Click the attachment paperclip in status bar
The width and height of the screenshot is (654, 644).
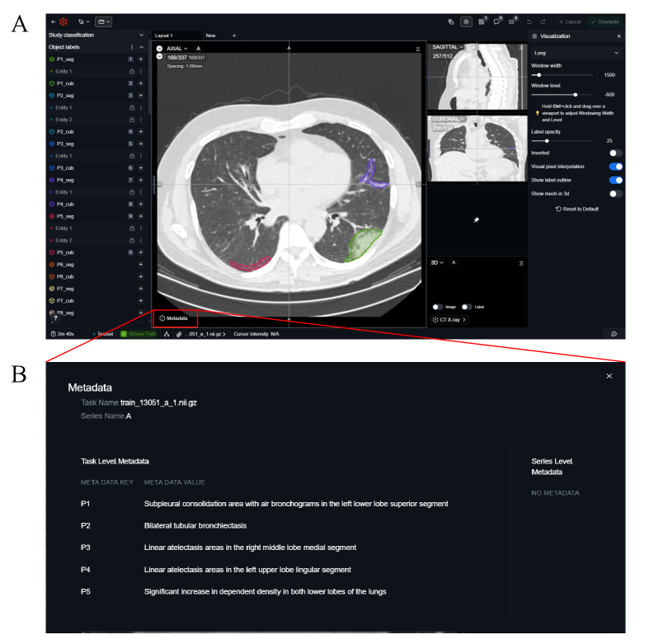pos(179,334)
